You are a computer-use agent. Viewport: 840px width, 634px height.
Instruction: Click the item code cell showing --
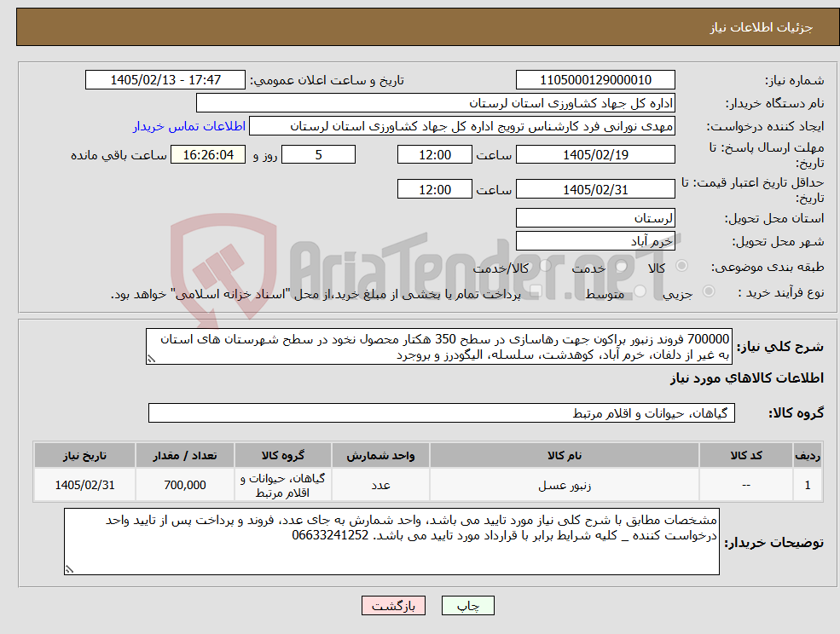tap(745, 485)
